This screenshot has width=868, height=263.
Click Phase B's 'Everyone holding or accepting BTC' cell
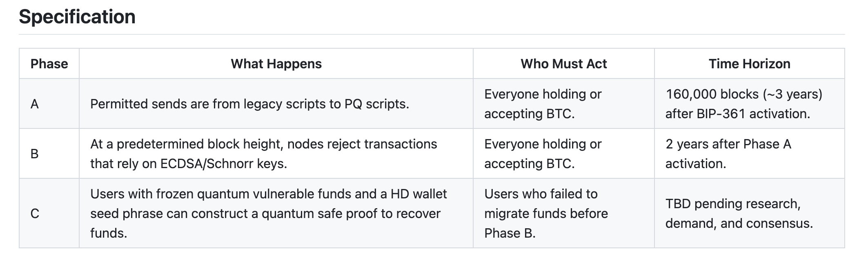[543, 154]
